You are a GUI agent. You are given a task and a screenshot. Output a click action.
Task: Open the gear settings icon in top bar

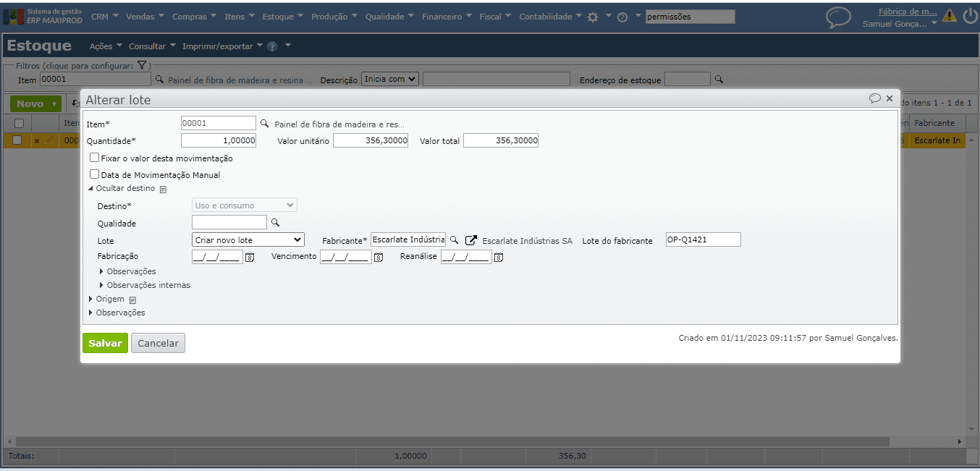[593, 17]
